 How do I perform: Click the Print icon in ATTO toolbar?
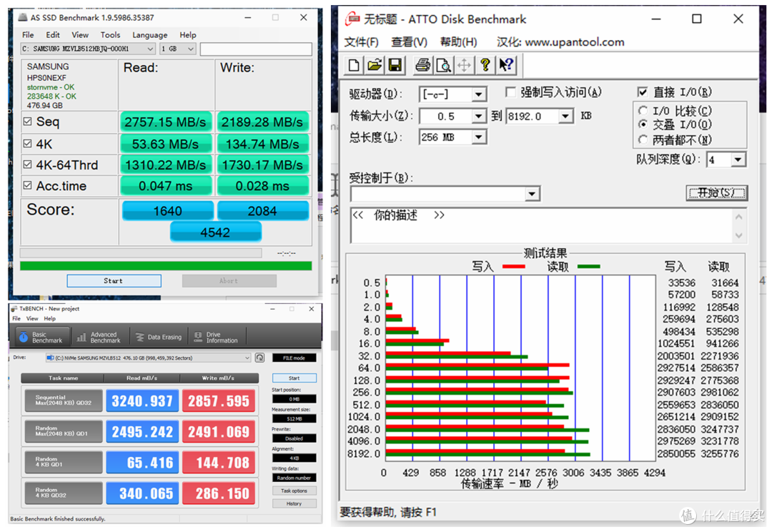pyautogui.click(x=422, y=65)
